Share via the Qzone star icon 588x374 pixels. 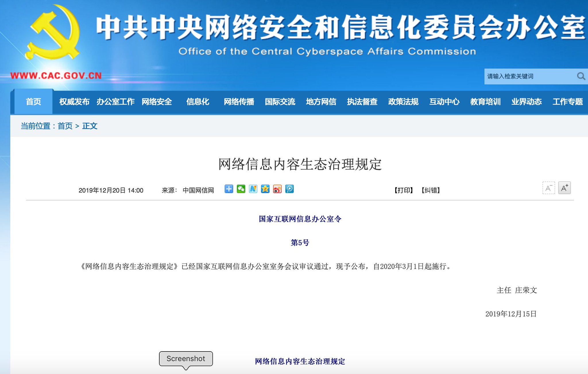[x=265, y=189]
